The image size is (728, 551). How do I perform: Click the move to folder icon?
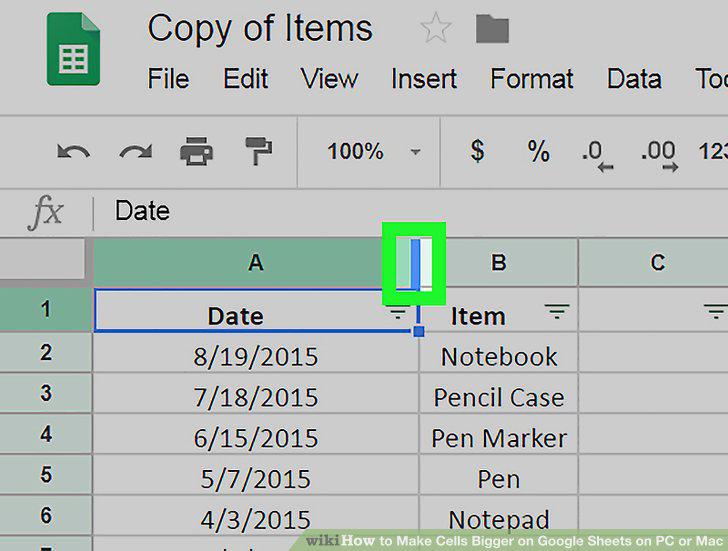(493, 29)
